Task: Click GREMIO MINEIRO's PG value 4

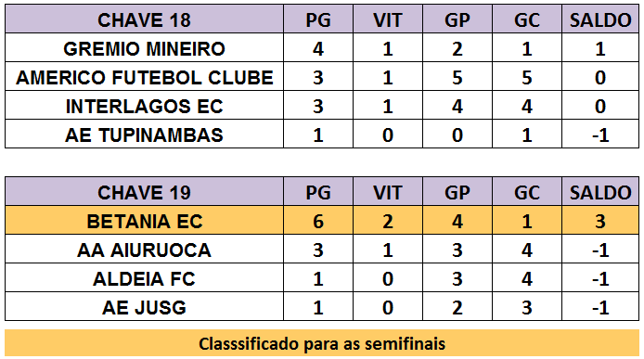Action: 318,47
